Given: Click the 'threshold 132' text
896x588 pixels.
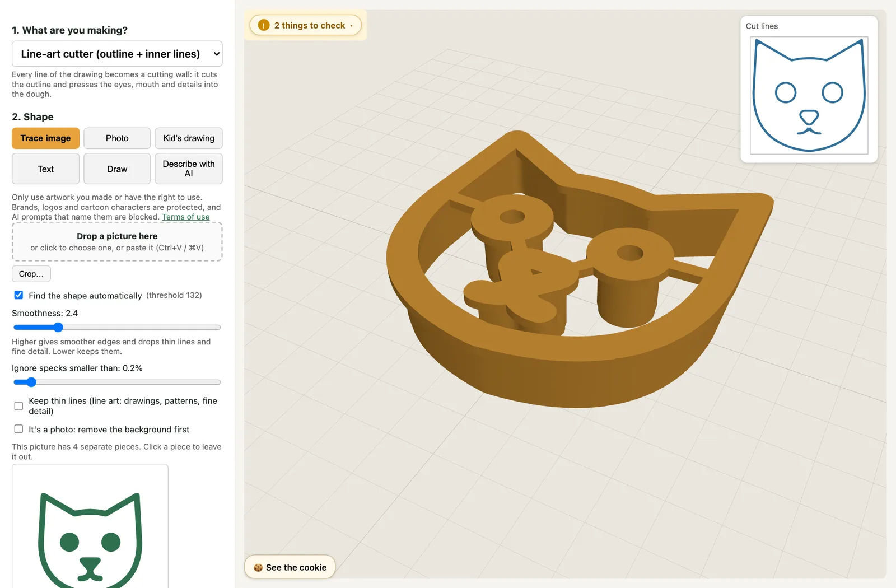Looking at the screenshot, I should click(x=174, y=295).
